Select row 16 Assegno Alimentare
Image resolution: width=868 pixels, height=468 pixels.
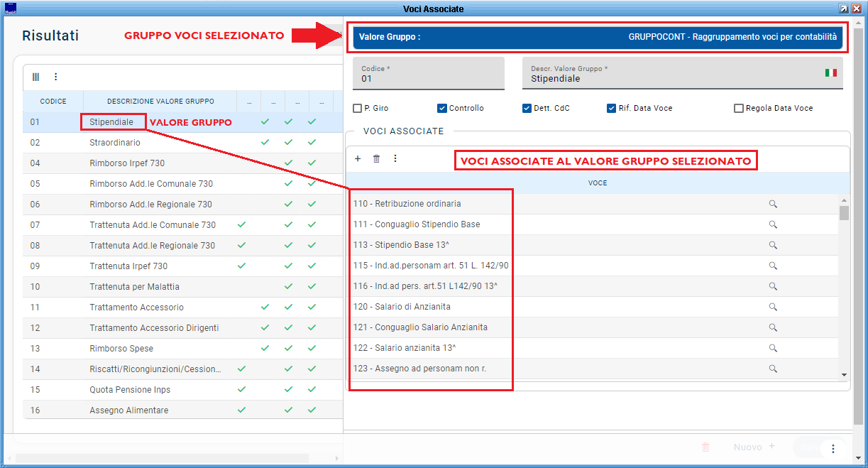(x=182, y=410)
